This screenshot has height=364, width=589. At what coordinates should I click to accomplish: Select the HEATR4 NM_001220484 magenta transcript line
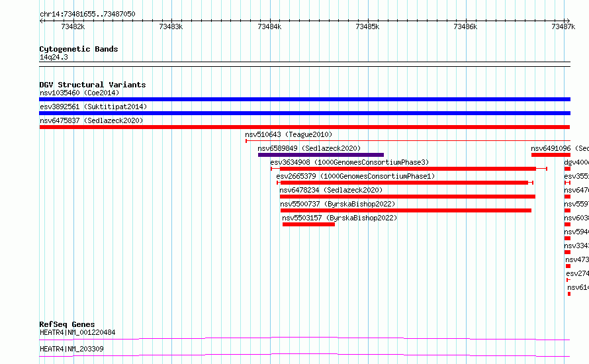tap(304, 338)
